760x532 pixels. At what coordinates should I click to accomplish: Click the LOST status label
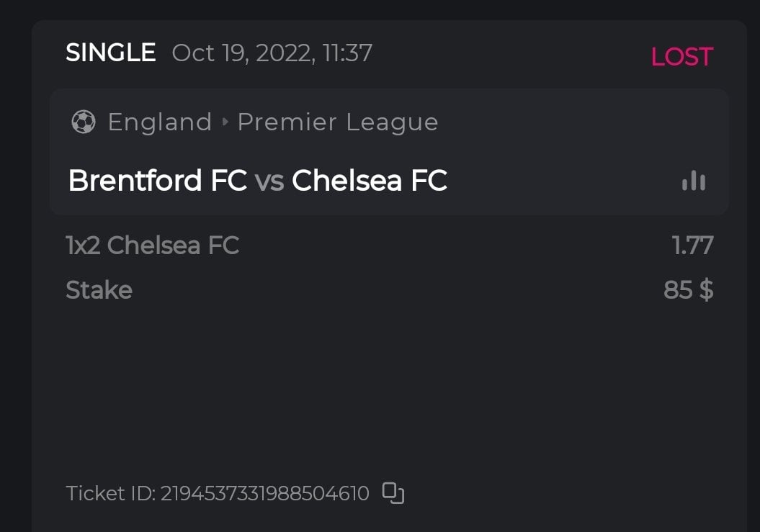[x=681, y=57]
